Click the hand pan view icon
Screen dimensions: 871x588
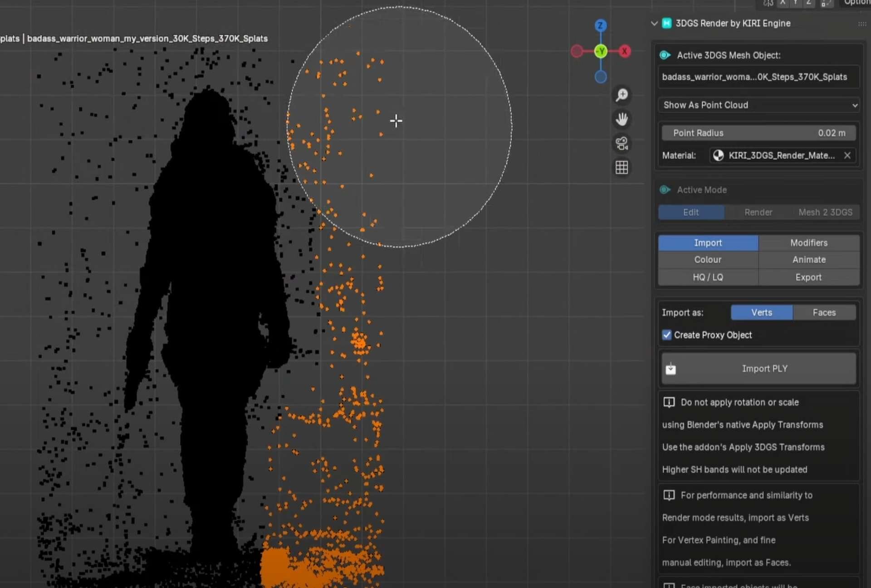[621, 119]
